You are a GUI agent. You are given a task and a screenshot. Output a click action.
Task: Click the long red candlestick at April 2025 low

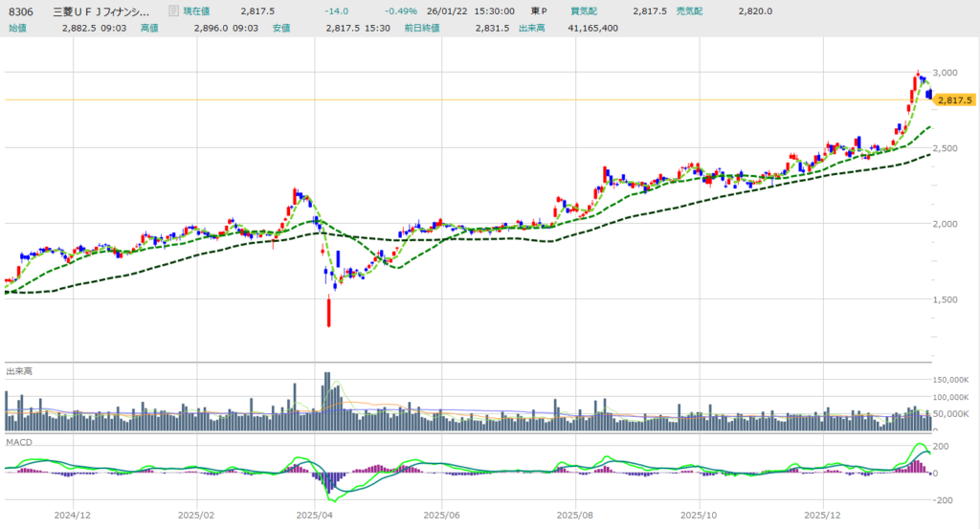pyautogui.click(x=329, y=312)
